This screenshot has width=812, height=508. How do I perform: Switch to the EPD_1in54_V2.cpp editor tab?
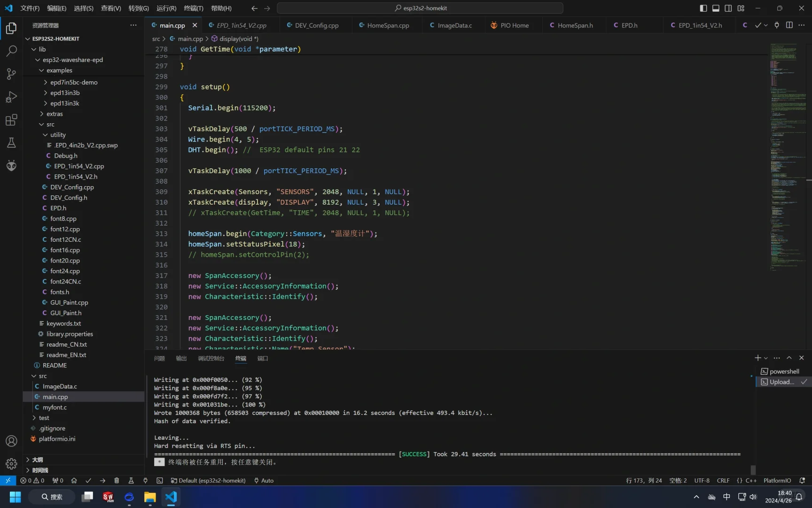pyautogui.click(x=241, y=25)
